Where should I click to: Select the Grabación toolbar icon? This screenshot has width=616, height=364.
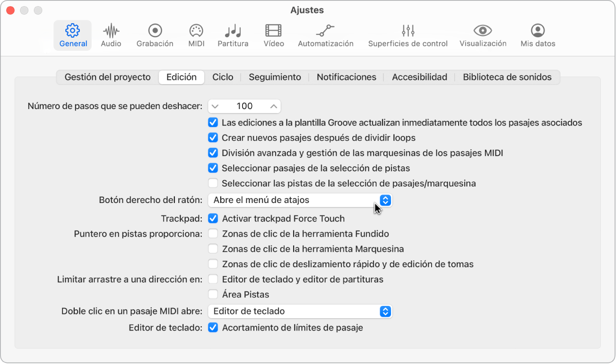tap(155, 35)
